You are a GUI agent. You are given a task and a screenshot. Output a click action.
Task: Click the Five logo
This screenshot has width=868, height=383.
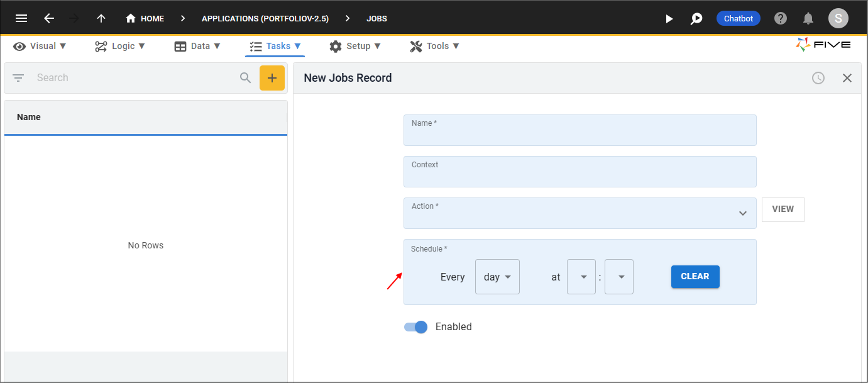click(x=823, y=45)
